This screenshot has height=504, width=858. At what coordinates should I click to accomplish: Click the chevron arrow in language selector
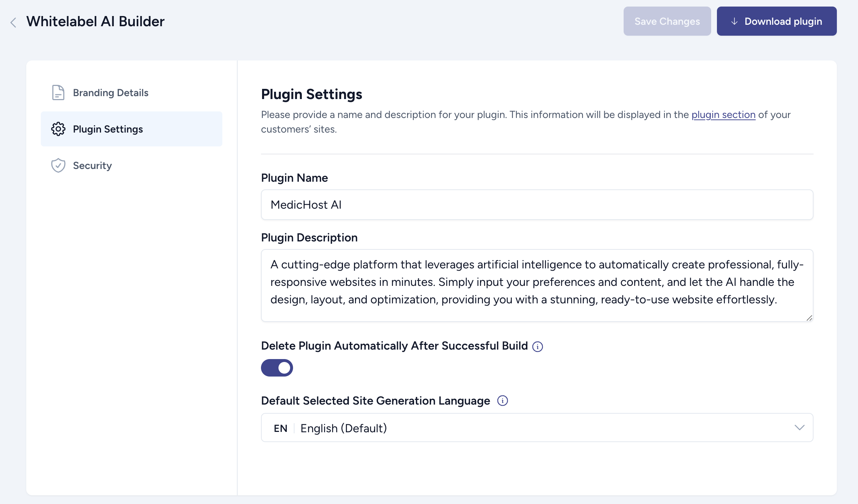point(799,428)
